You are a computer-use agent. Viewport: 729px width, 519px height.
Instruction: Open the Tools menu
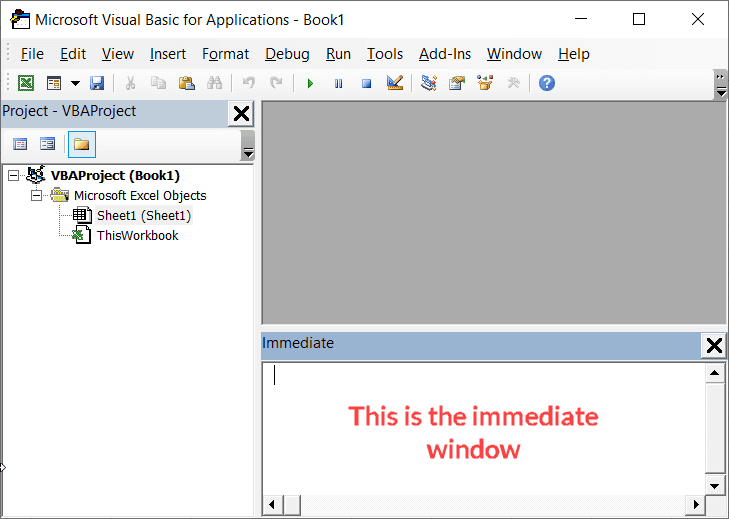tap(384, 54)
